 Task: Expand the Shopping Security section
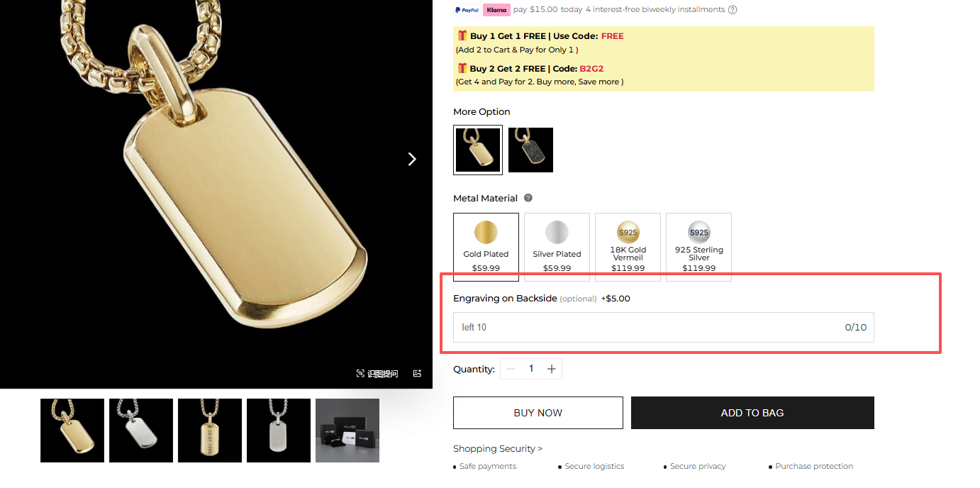pos(498,449)
